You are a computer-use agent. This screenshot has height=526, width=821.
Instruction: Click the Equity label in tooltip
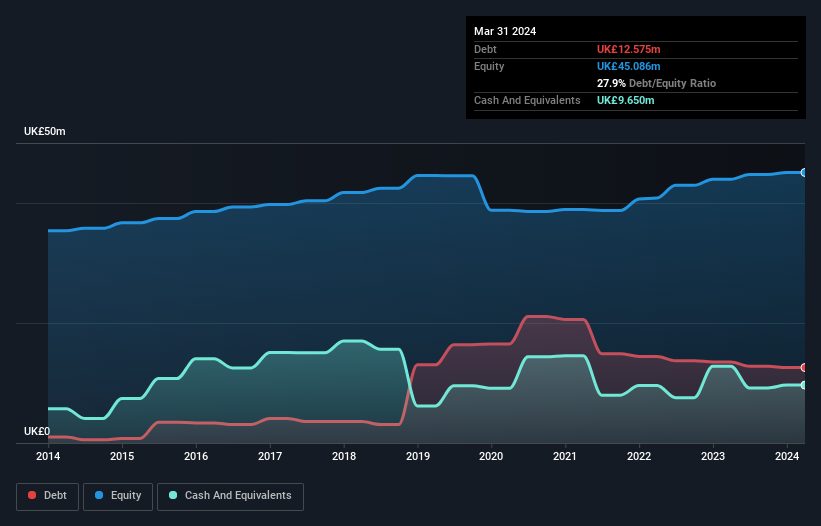489,66
